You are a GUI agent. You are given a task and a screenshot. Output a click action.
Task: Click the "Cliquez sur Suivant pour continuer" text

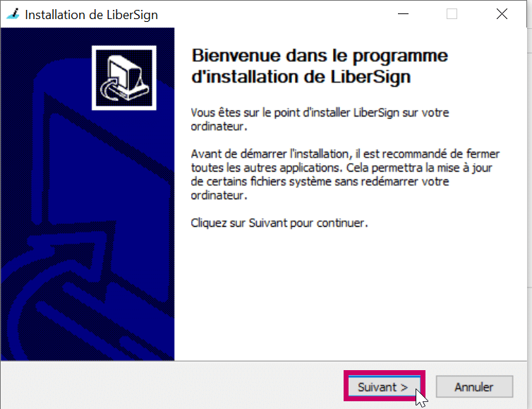[x=279, y=223]
